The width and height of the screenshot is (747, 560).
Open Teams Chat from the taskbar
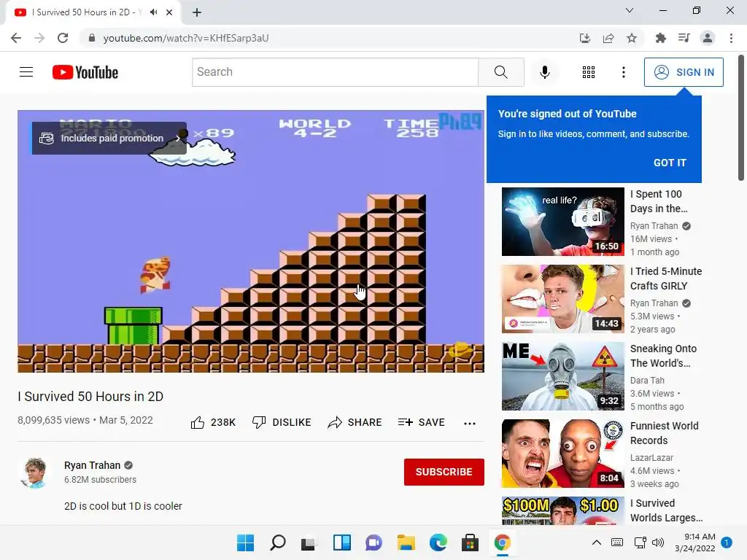tap(374, 542)
